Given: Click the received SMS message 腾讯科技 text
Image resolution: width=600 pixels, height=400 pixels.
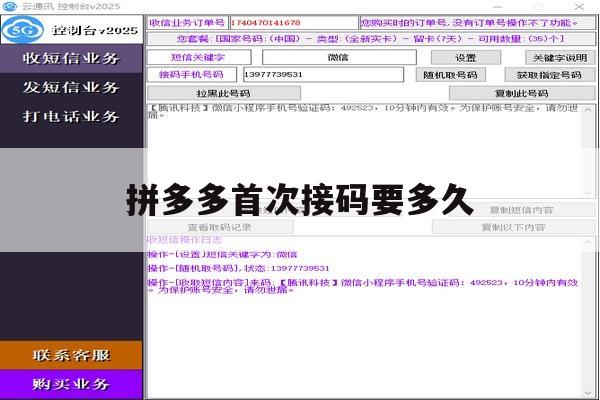Looking at the screenshot, I should pos(363,111).
